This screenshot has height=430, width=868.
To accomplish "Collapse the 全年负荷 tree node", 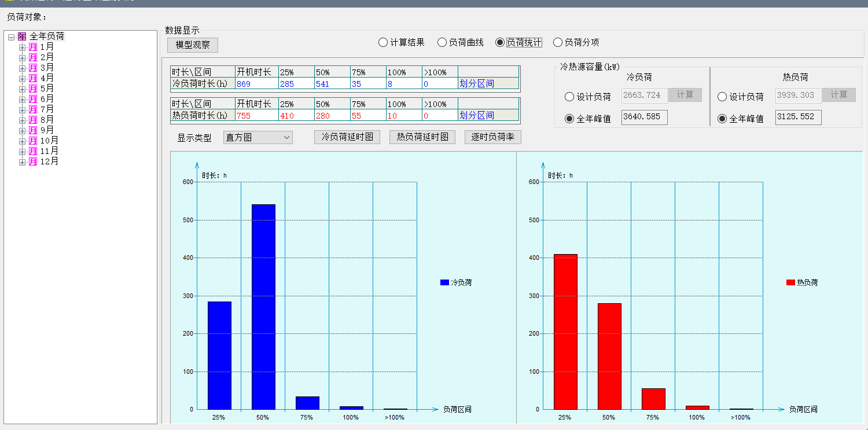I will 11,36.
